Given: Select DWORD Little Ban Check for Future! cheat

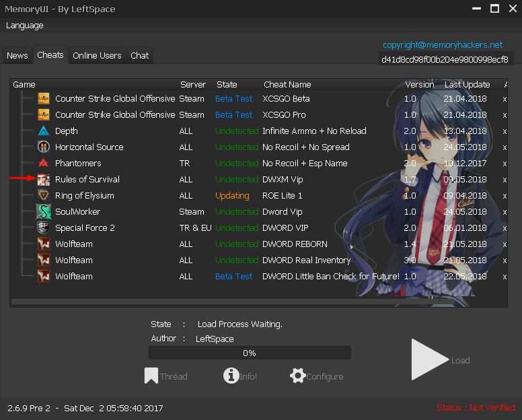Looking at the screenshot, I should [331, 277].
